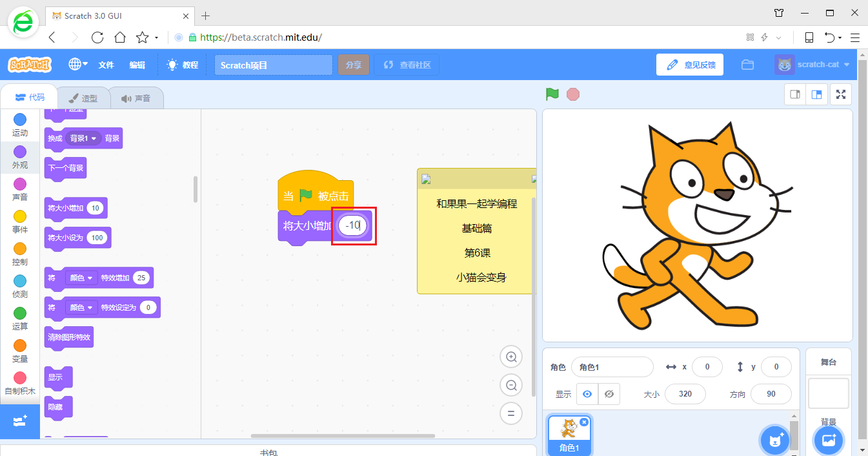Click the 大小 size field showing 320

click(x=685, y=394)
